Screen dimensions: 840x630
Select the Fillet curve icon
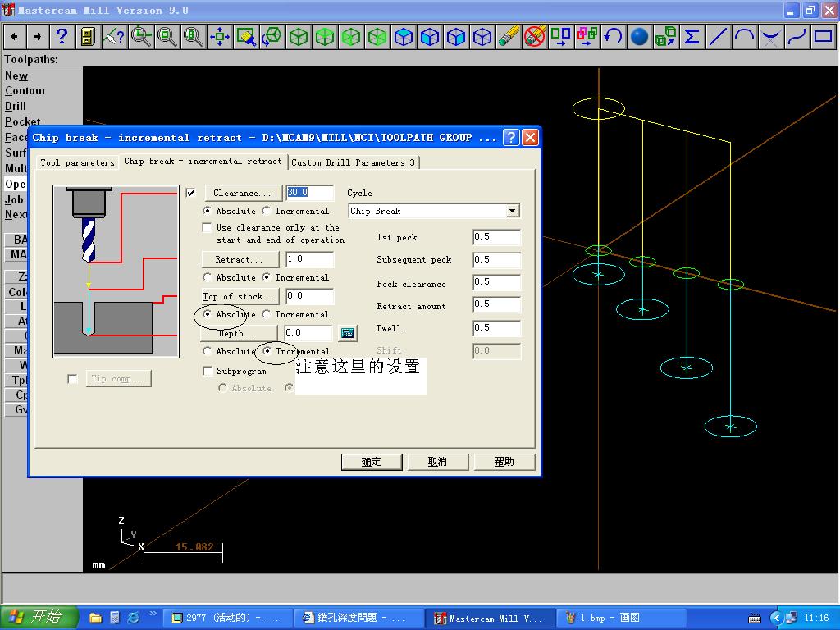click(770, 36)
